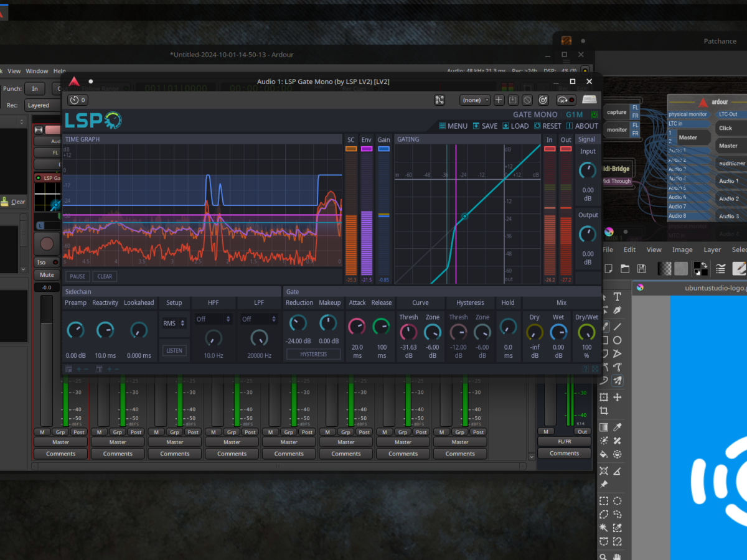Open the HPF mode dropdown
The height and width of the screenshot is (560, 747).
213,319
